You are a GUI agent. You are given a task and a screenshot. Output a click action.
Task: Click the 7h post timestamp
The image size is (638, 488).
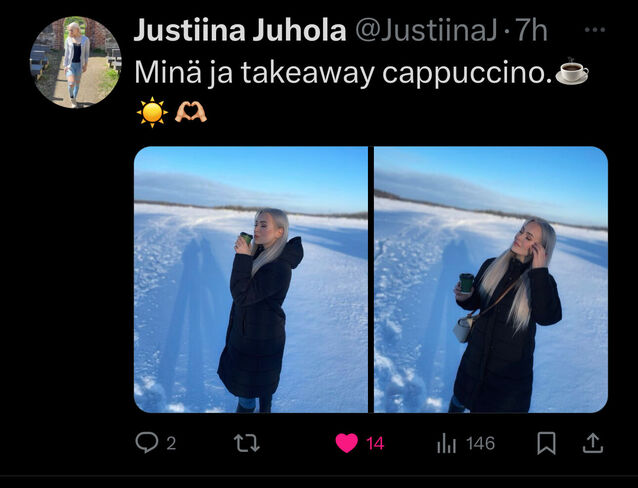coord(531,31)
